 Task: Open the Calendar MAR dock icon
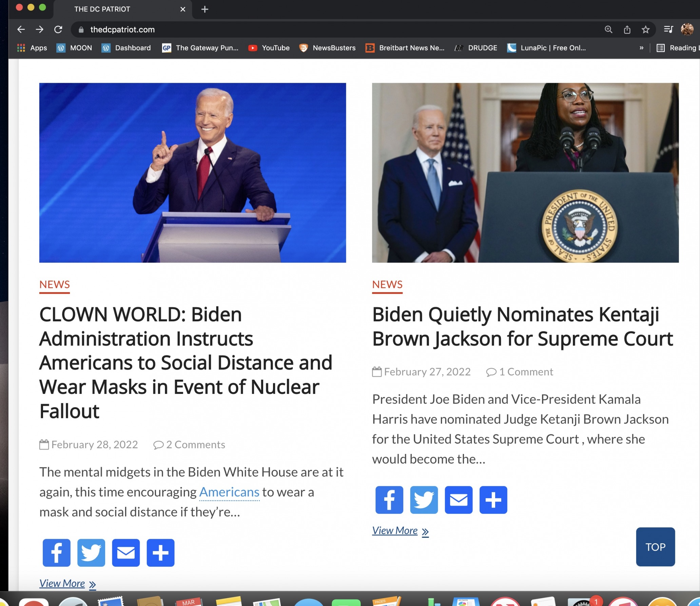click(189, 602)
